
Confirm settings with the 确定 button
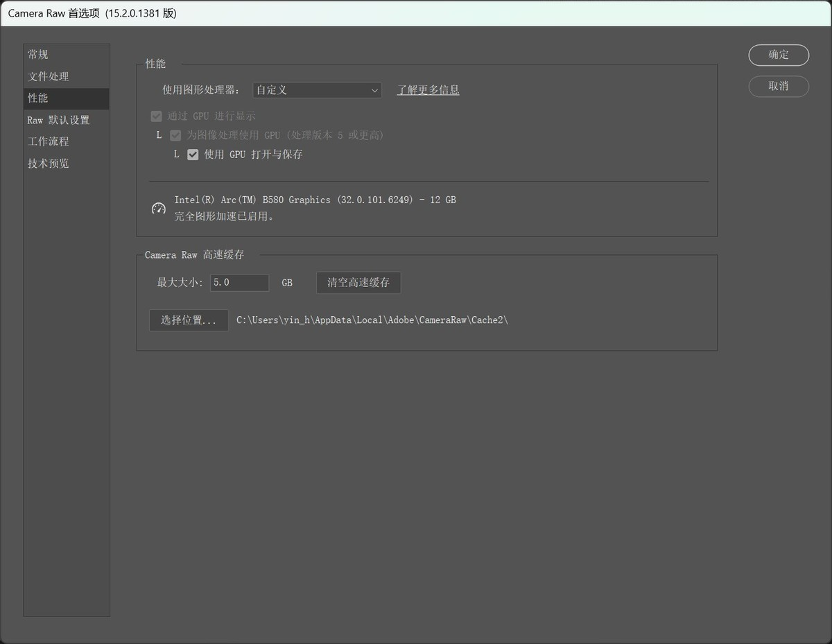[779, 55]
